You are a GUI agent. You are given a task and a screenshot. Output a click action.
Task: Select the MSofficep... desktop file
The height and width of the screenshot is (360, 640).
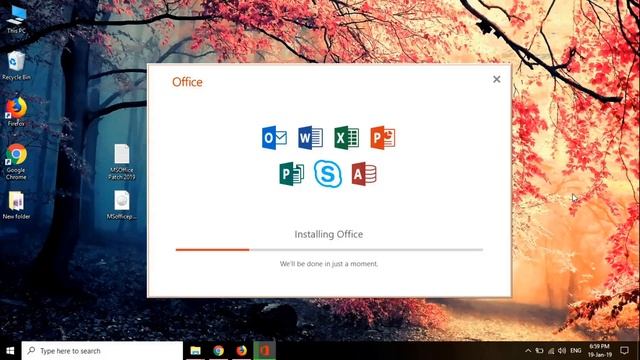pyautogui.click(x=122, y=205)
